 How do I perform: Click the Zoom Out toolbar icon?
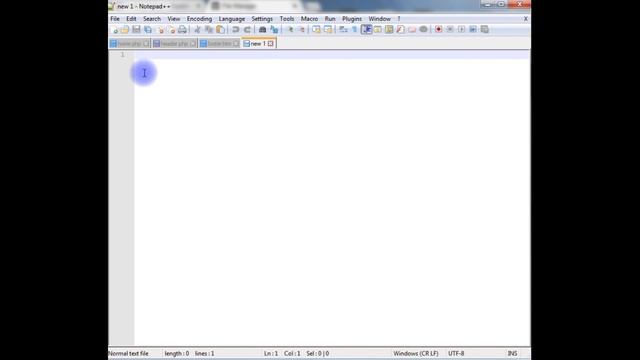pyautogui.click(x=302, y=29)
